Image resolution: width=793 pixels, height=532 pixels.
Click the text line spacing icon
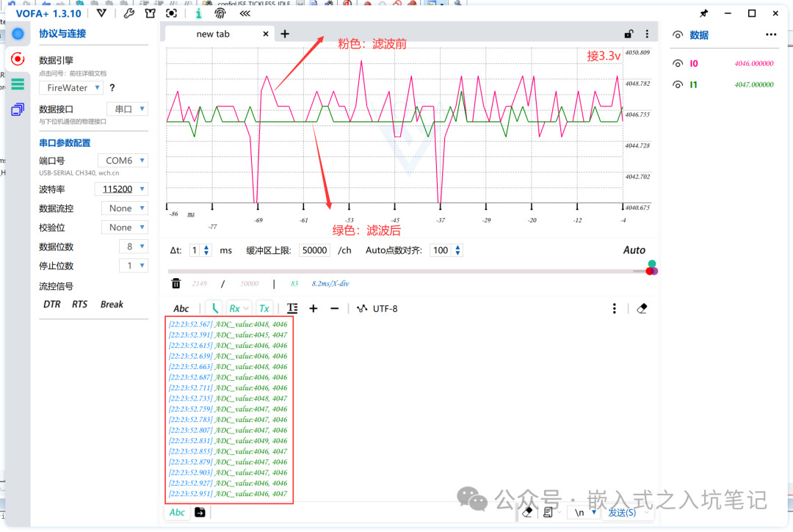click(x=292, y=308)
